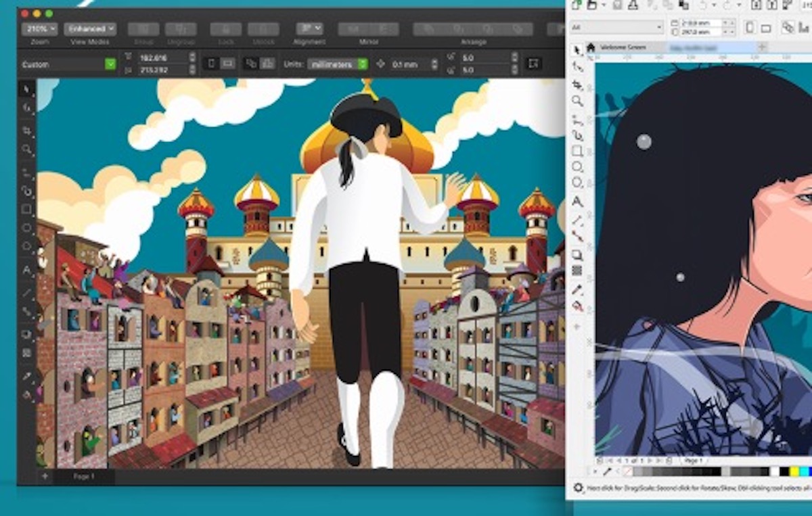This screenshot has width=812, height=516.
Task: Open the Enhanced view modes dropdown
Action: (89, 28)
